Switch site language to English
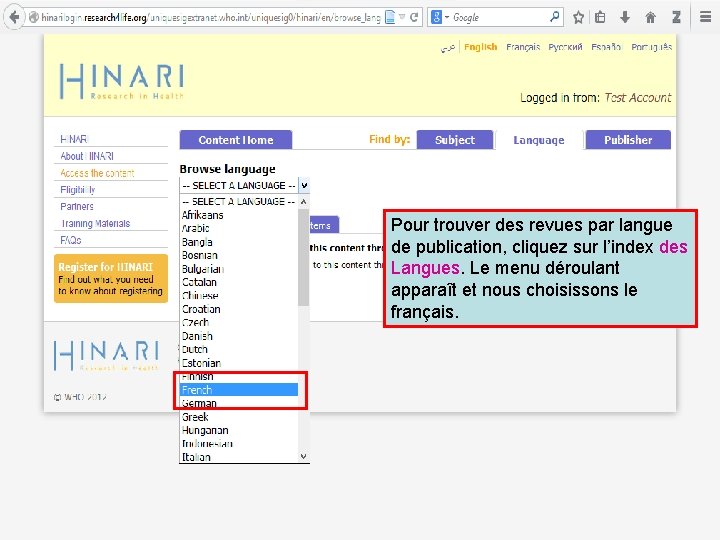Screen dimensions: 720x540 pos(480,47)
